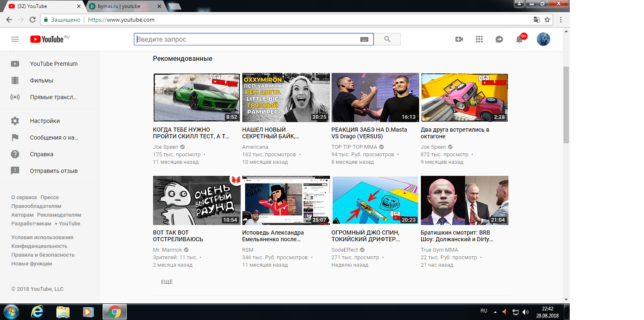Click the create video camera icon
644x320 pixels.
pyautogui.click(x=459, y=39)
